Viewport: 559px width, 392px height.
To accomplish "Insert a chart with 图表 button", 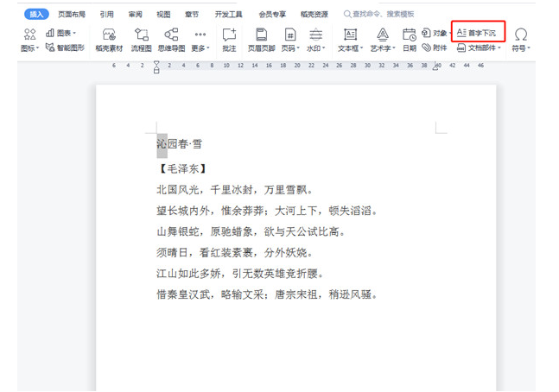I will 61,33.
